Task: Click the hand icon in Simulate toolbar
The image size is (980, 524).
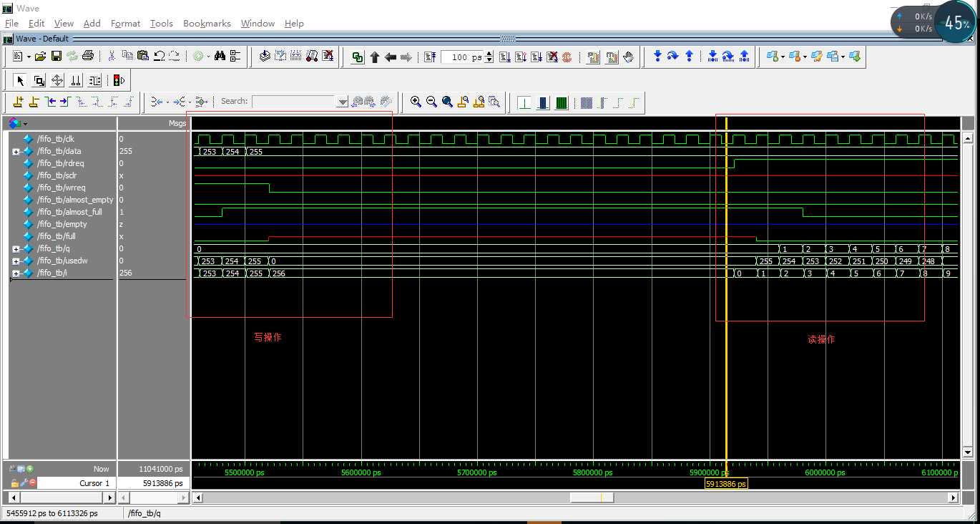Action: [x=628, y=57]
